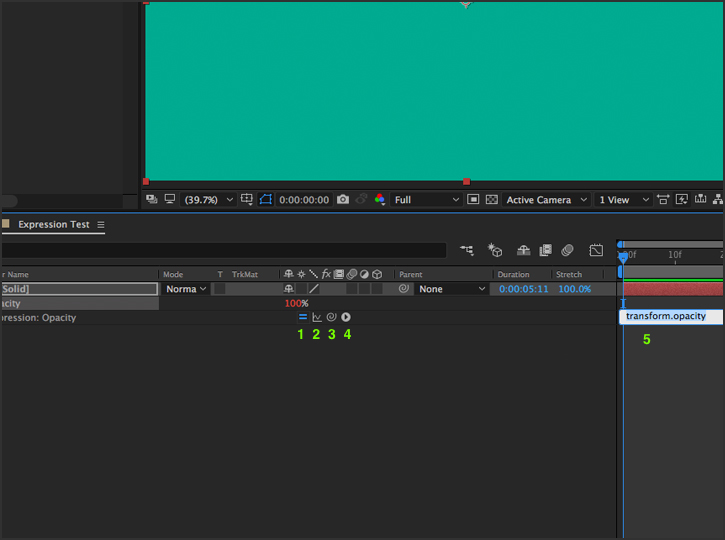The height and width of the screenshot is (540, 725).
Task: Click the Frame Blending column header icon
Action: [339, 274]
